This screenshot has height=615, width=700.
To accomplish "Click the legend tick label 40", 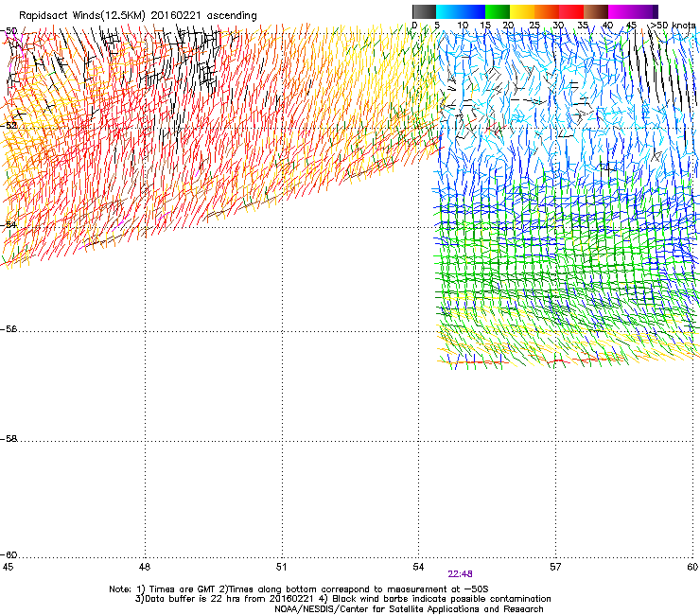I will (x=607, y=26).
